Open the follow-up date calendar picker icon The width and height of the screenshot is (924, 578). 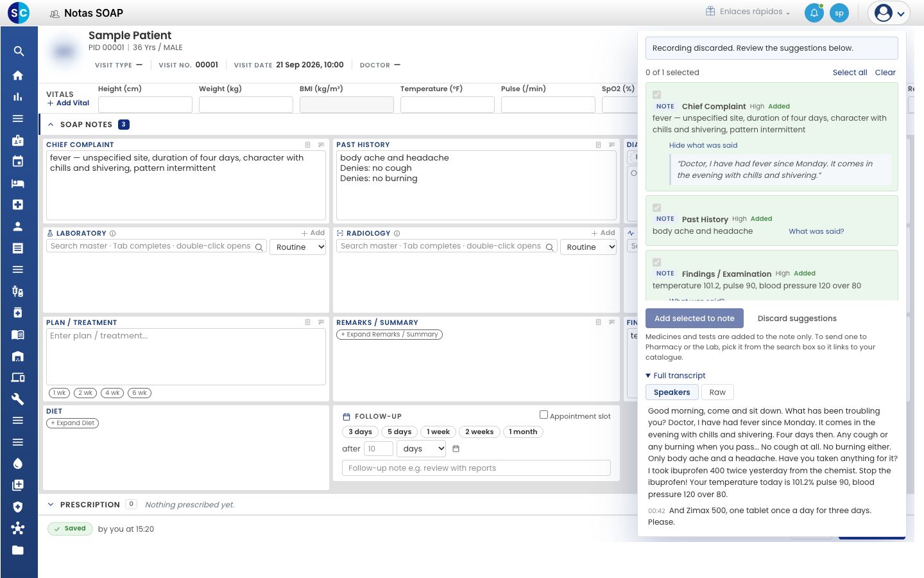(456, 449)
